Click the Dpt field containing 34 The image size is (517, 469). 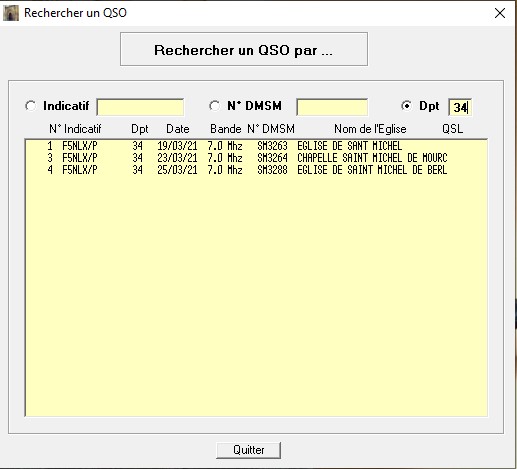(x=460, y=107)
